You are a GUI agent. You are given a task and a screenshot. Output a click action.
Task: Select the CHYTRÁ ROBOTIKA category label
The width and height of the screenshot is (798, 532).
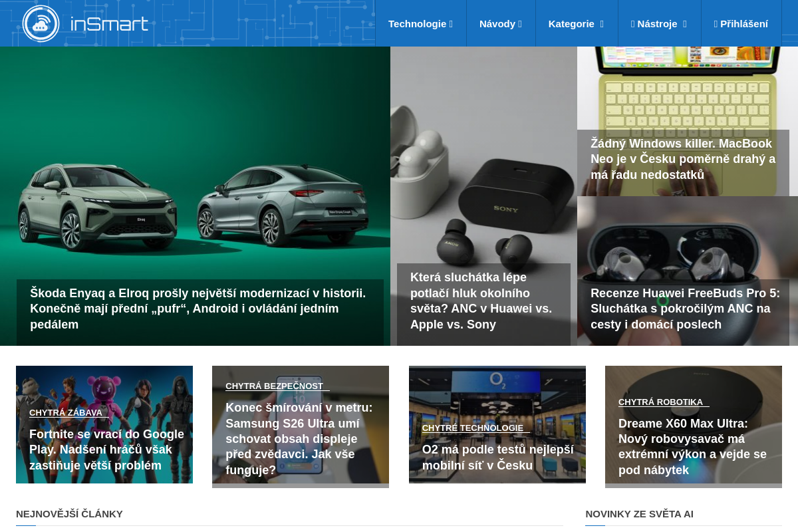pyautogui.click(x=661, y=402)
